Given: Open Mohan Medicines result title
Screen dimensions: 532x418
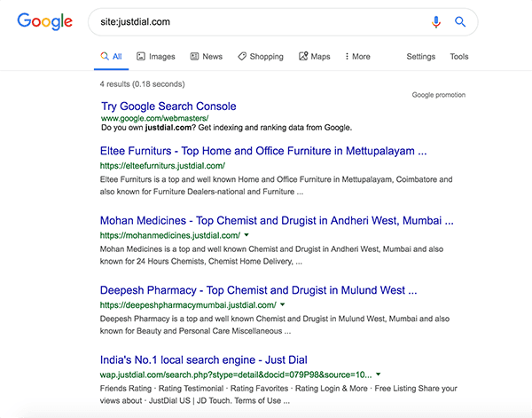Looking at the screenshot, I should coord(277,221).
